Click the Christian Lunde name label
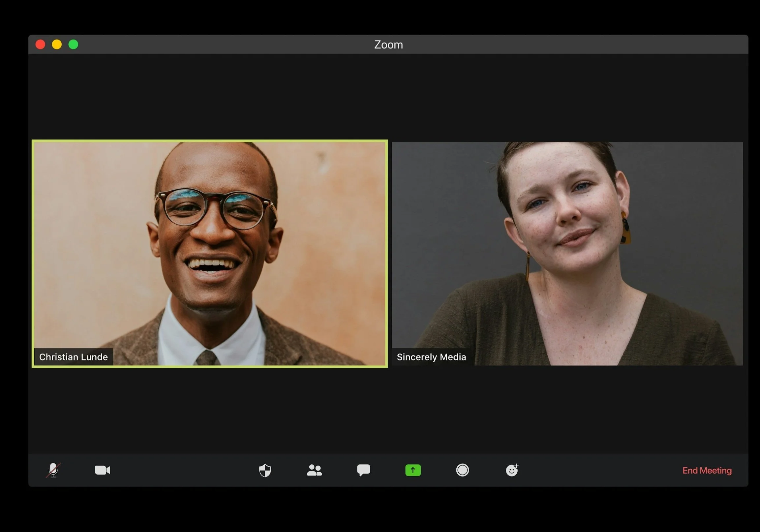 74,357
